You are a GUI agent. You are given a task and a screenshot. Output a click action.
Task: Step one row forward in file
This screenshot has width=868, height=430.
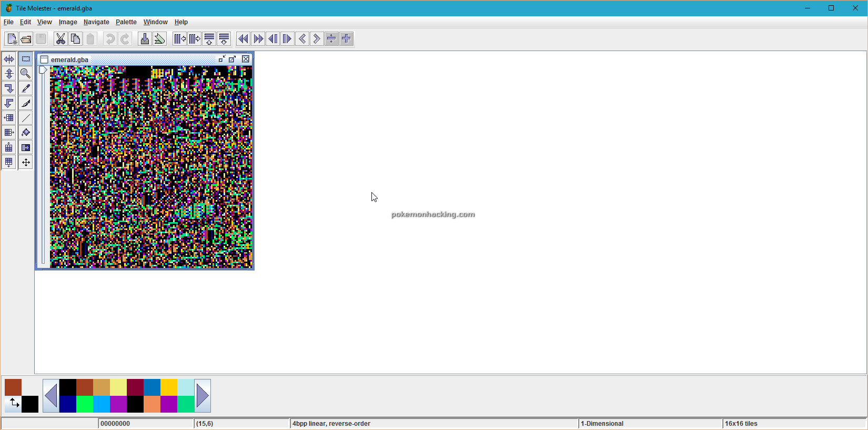pos(287,39)
